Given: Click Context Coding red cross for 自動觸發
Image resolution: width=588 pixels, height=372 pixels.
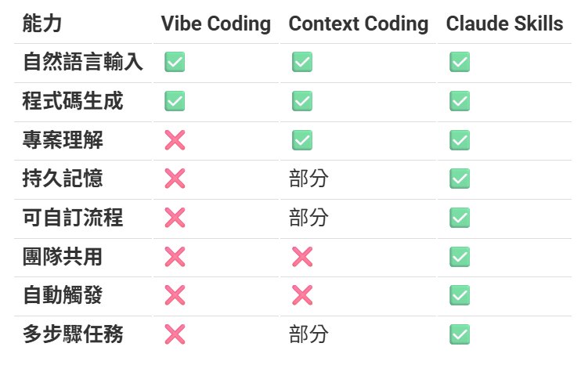Looking at the screenshot, I should pyautogui.click(x=302, y=295).
